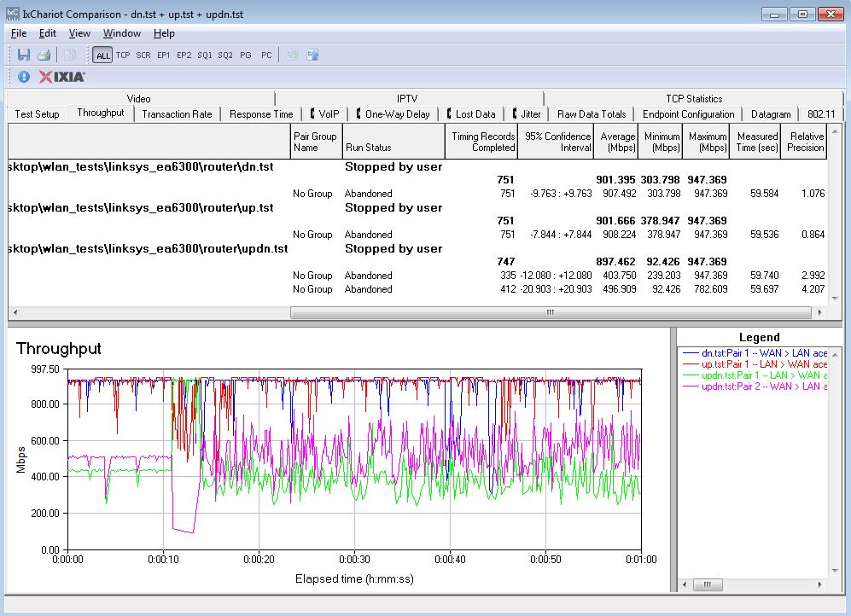851x616 pixels.
Task: Open the Window menu
Action: (121, 33)
